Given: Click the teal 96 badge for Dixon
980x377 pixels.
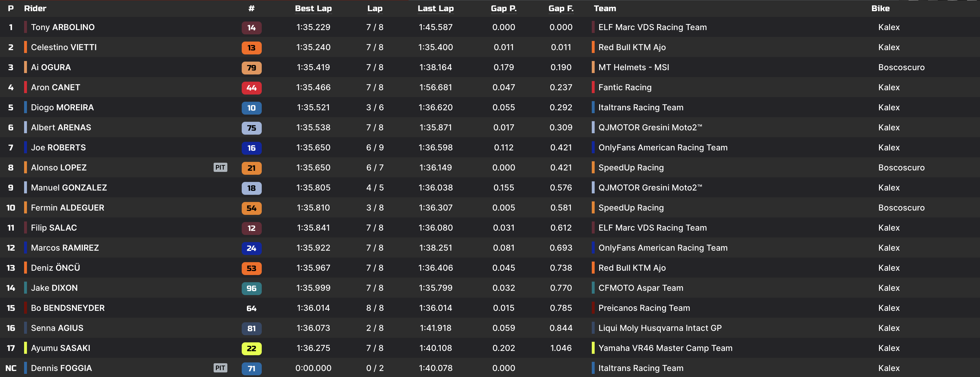Looking at the screenshot, I should pyautogui.click(x=251, y=288).
